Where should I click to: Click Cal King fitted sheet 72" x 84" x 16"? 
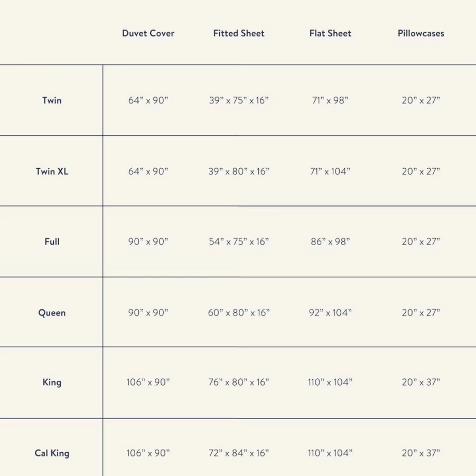[x=239, y=453]
